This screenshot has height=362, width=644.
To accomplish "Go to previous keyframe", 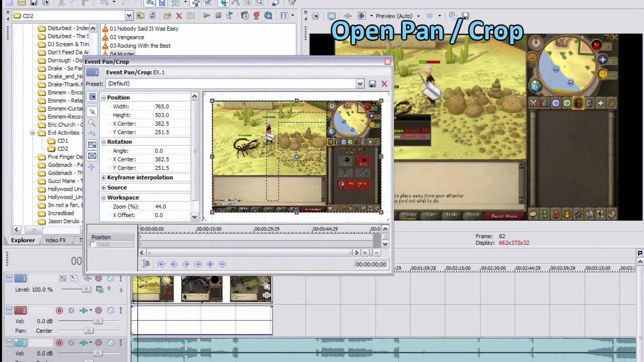I will [174, 264].
